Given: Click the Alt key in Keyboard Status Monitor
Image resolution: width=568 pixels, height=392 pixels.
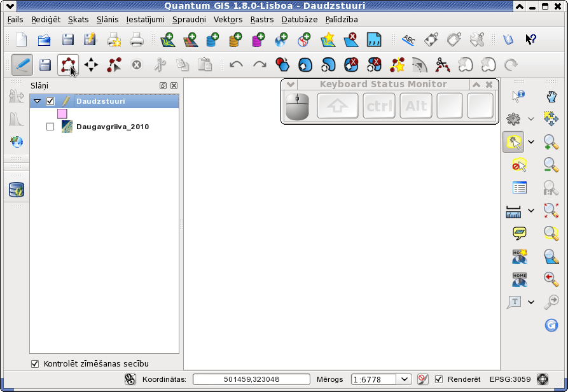Looking at the screenshot, I should coord(416,106).
